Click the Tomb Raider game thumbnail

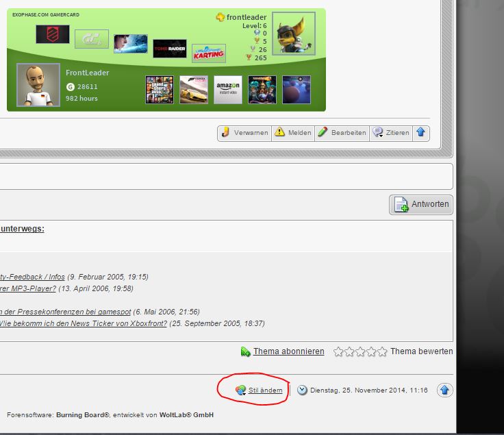point(170,49)
